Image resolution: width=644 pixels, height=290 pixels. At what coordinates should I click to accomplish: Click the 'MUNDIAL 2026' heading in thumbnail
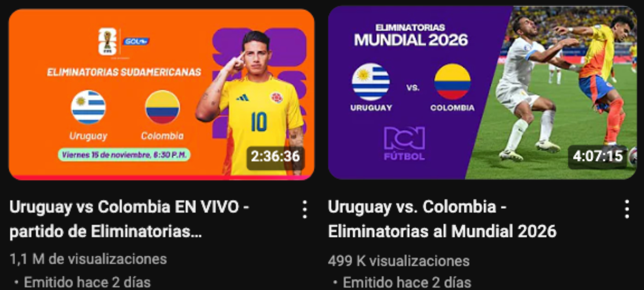(x=411, y=40)
